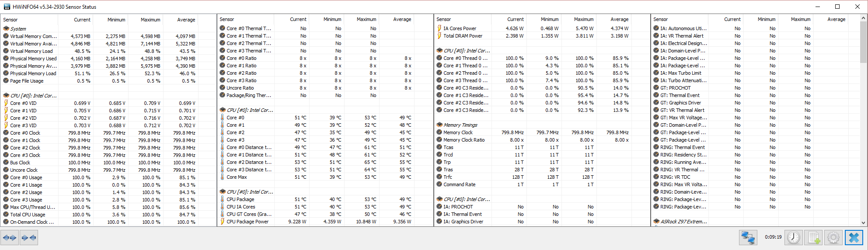Click the scrollbar up arrow at far right
Viewport: 868px width, 250px height.
point(863,18)
